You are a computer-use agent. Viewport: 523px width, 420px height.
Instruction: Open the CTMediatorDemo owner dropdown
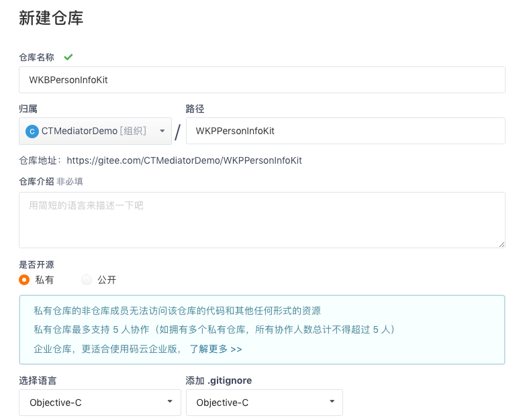[x=95, y=131]
